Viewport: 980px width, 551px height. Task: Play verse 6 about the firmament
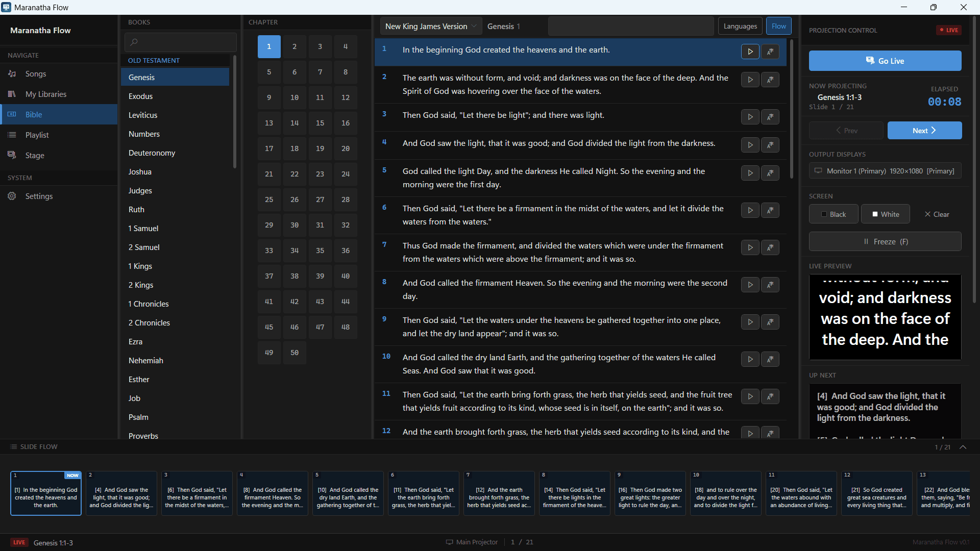click(750, 210)
